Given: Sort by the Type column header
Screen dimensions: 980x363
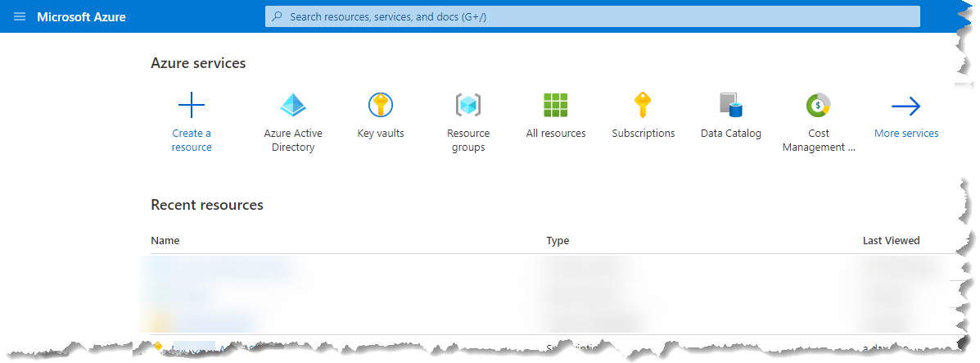Looking at the screenshot, I should pos(558,240).
